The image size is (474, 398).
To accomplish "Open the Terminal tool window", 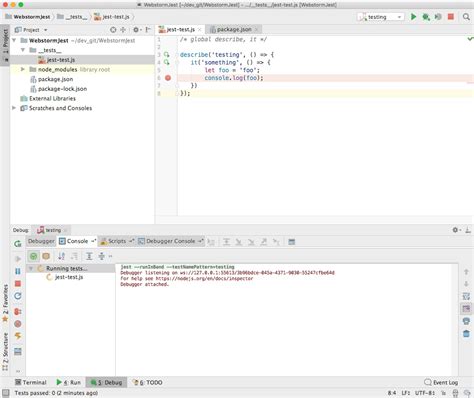I will 31,382.
